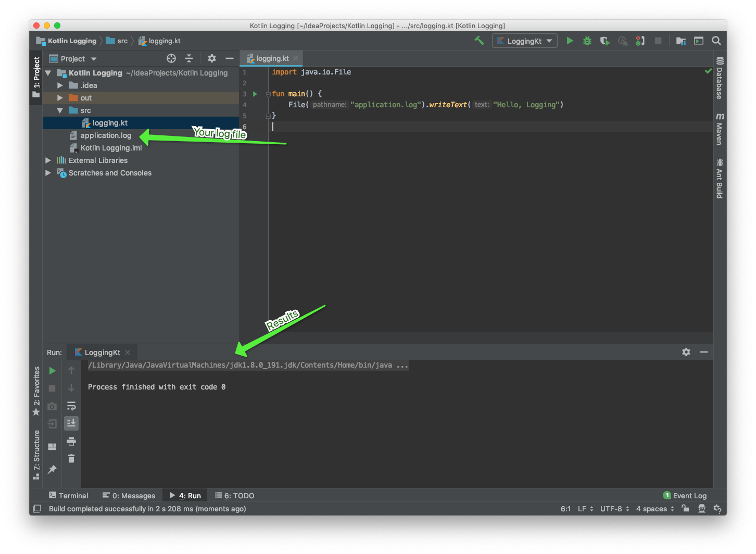Select application.log in the project tree

tap(106, 135)
